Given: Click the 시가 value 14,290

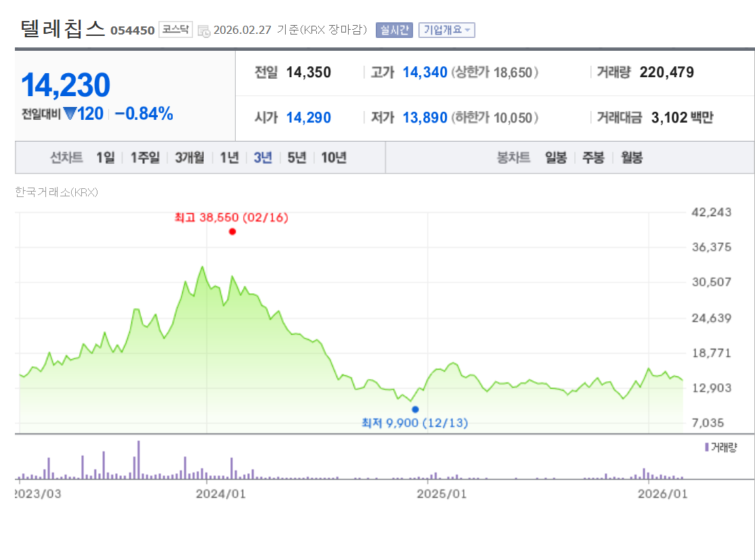Looking at the screenshot, I should point(309,118).
